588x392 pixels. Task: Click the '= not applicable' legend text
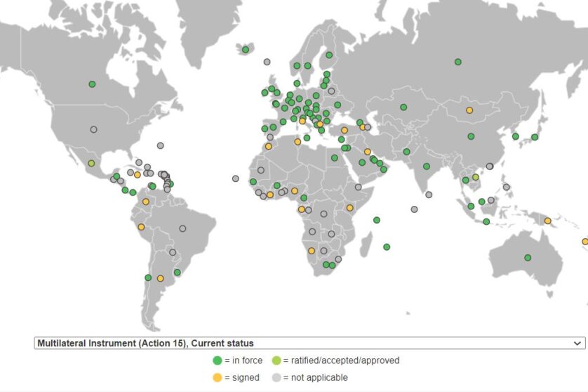pos(315,378)
